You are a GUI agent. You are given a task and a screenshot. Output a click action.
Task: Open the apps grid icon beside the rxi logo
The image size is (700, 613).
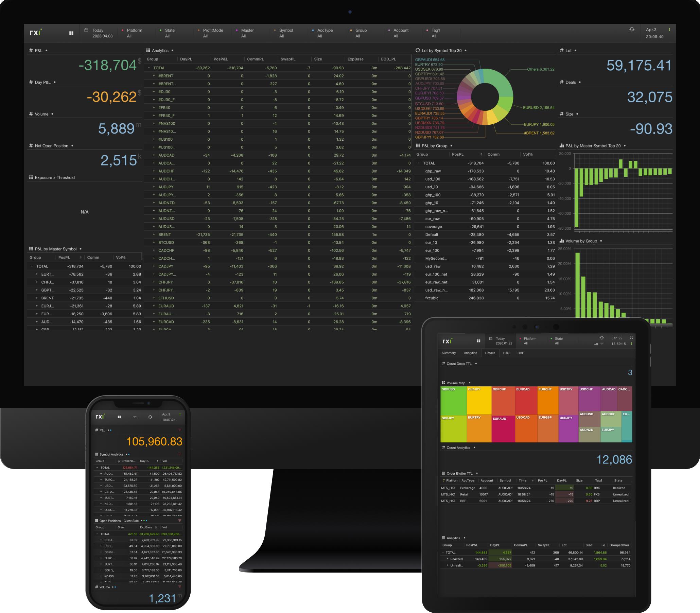tap(71, 33)
